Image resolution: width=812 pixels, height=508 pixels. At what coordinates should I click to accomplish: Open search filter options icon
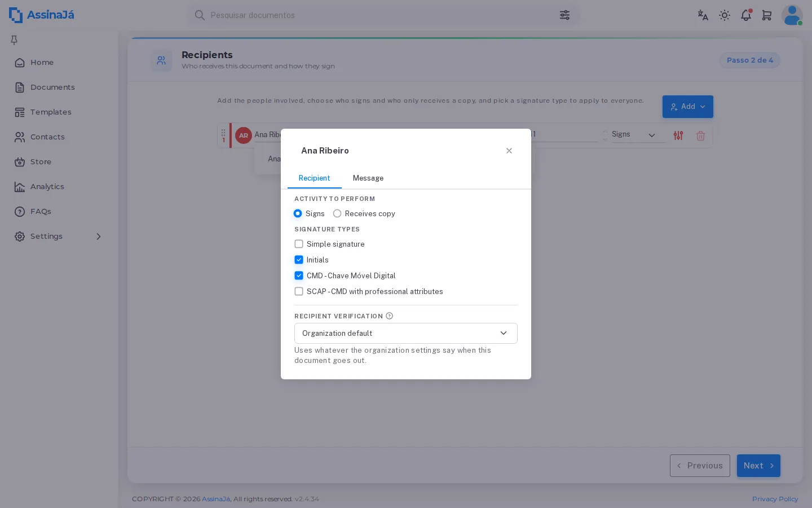point(564,15)
